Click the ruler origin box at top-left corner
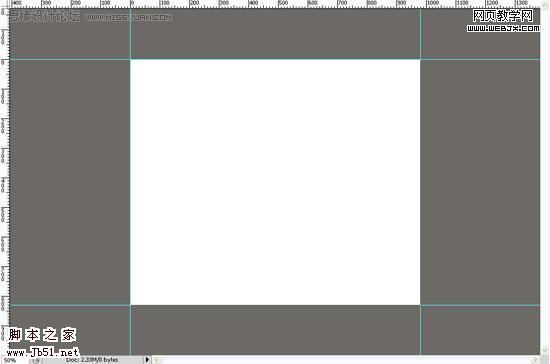Screen dimensions: 550x364 tap(4, 4)
